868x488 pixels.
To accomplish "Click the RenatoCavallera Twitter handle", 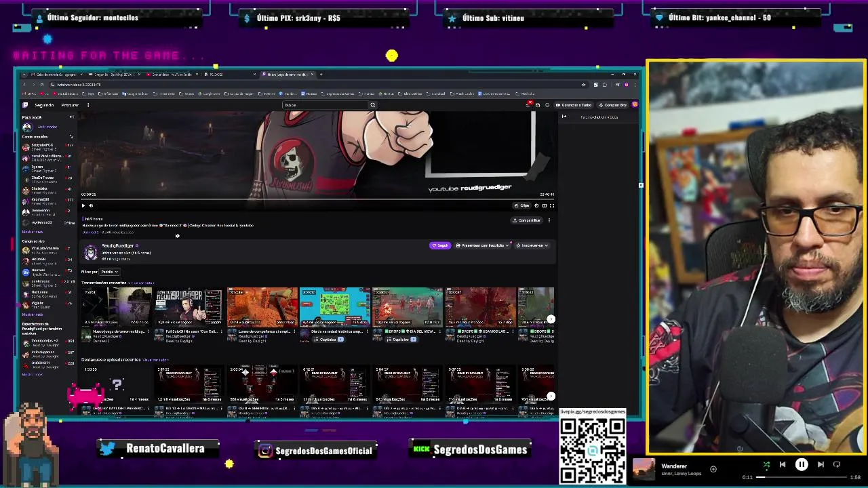I will pos(165,449).
